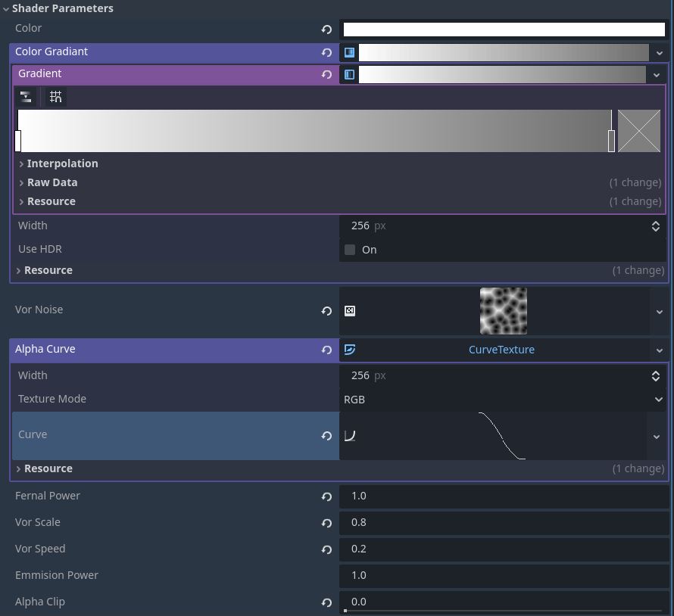Screen dimensions: 674x616
Task: Open the white Color swatch picker
Action: (x=504, y=30)
